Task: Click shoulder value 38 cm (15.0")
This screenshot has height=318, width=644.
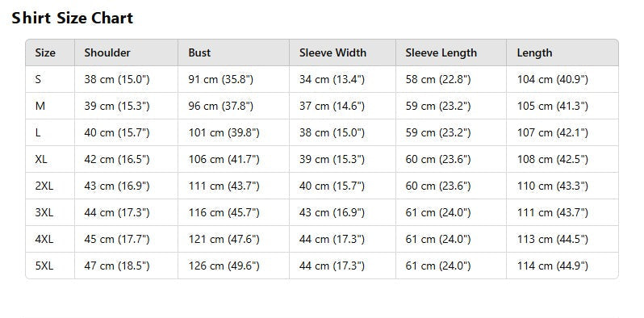Action: (117, 79)
